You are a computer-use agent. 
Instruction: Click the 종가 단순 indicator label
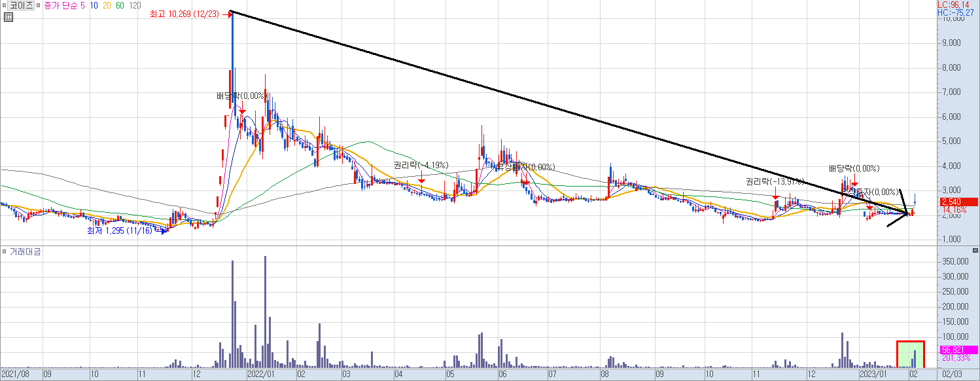coord(61,5)
